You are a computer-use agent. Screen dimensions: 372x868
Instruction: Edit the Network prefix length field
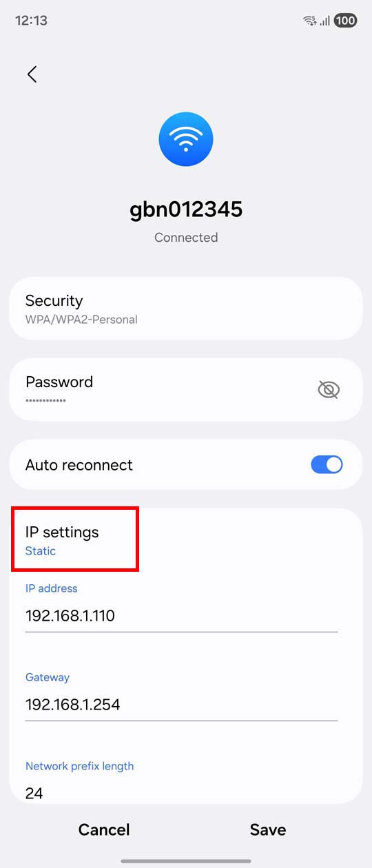181,792
